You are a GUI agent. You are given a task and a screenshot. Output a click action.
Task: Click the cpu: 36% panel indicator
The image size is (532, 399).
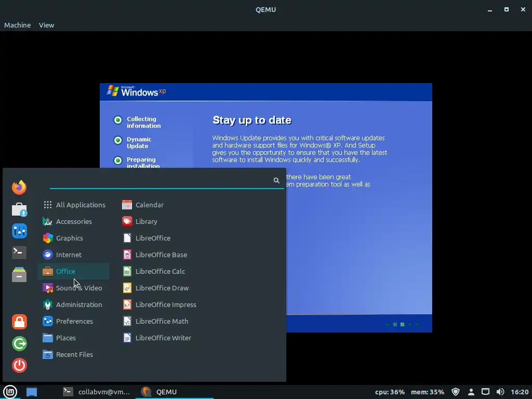point(390,392)
